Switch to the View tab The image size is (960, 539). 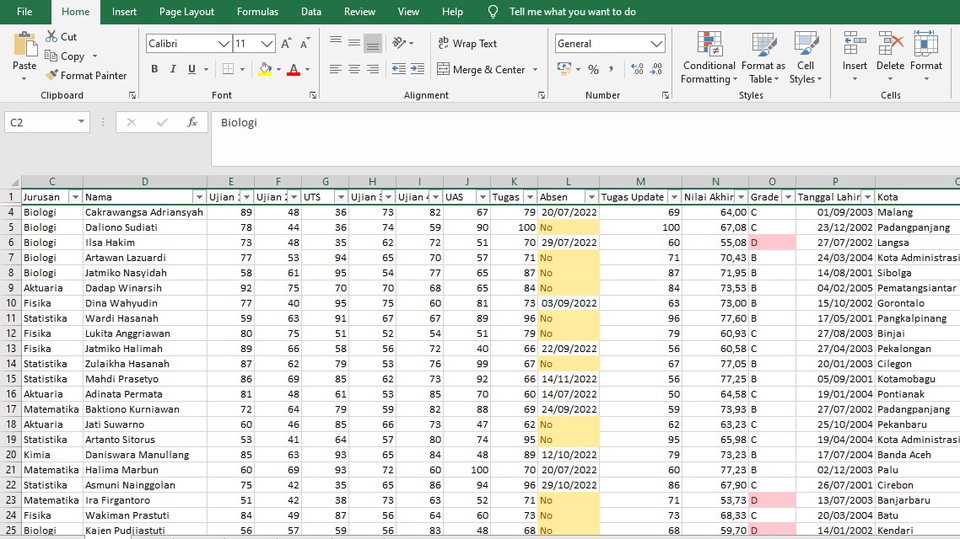pos(408,12)
